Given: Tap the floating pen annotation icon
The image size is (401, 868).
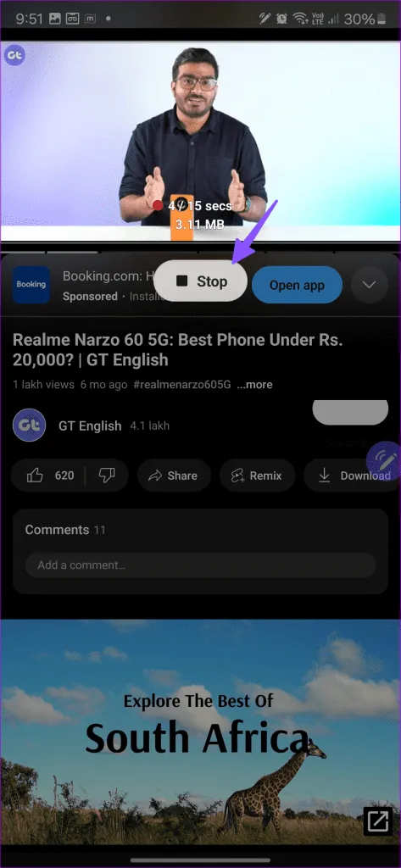Looking at the screenshot, I should pos(384,459).
